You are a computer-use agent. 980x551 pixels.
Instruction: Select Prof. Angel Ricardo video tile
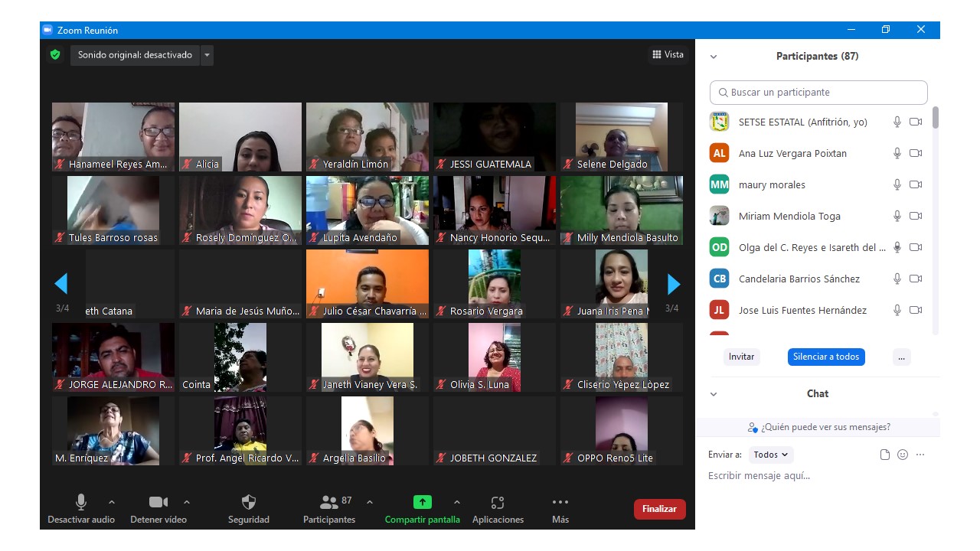click(240, 431)
